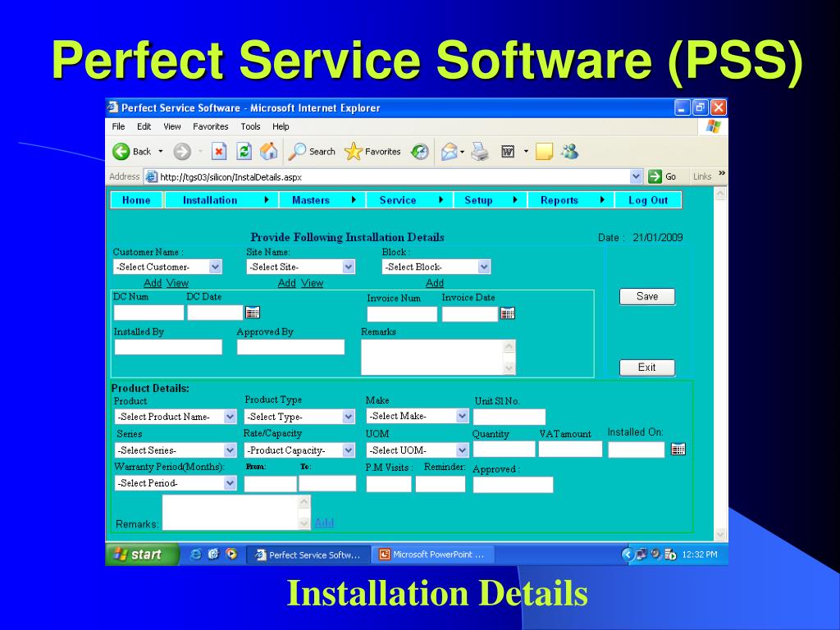Image resolution: width=840 pixels, height=630 pixels.
Task: Click Log Out in navigation bar
Action: pyautogui.click(x=648, y=200)
